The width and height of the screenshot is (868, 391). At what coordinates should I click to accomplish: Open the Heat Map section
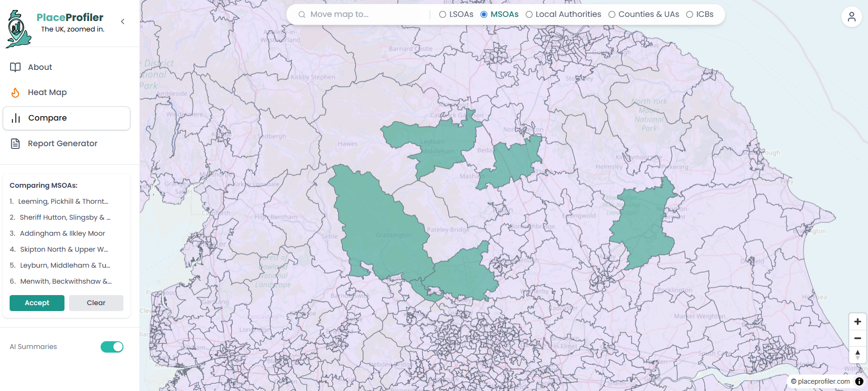(x=66, y=92)
